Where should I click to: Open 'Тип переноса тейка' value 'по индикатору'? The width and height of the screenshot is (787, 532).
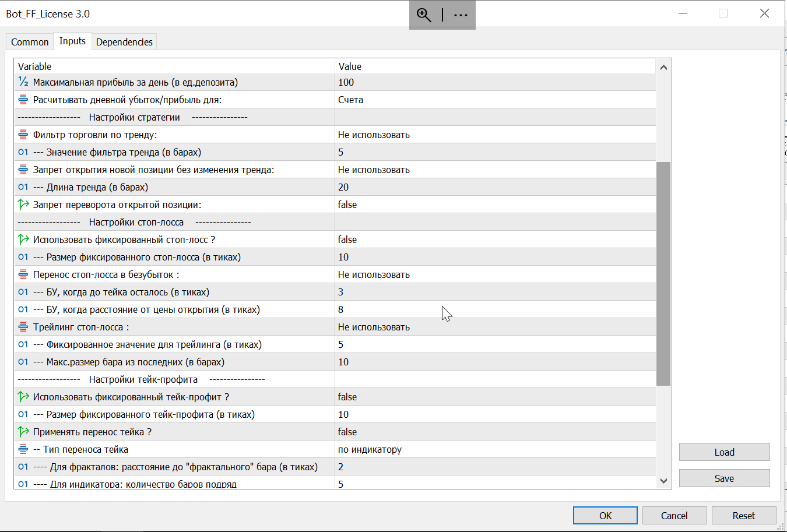click(x=370, y=449)
